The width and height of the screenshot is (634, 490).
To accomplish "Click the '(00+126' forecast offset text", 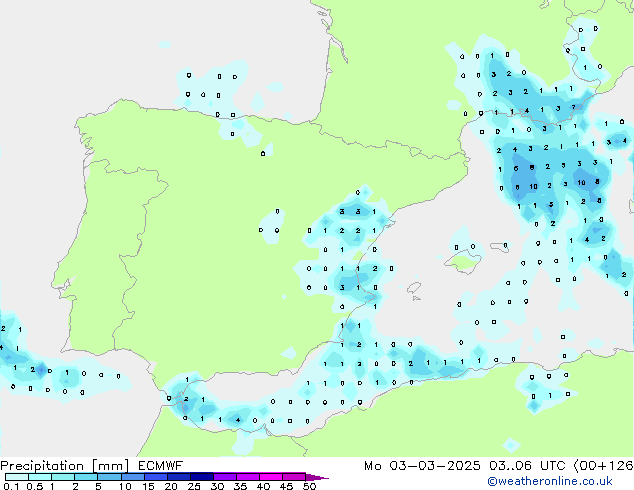I will tap(604, 466).
